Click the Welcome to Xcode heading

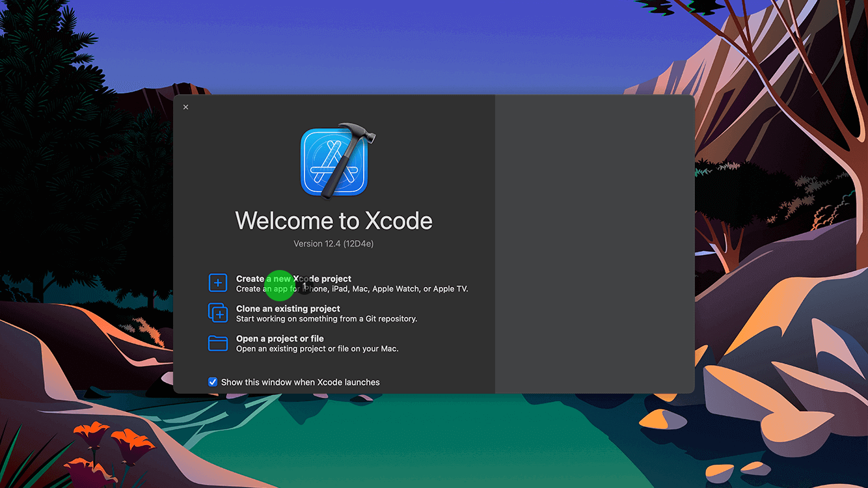tap(334, 221)
